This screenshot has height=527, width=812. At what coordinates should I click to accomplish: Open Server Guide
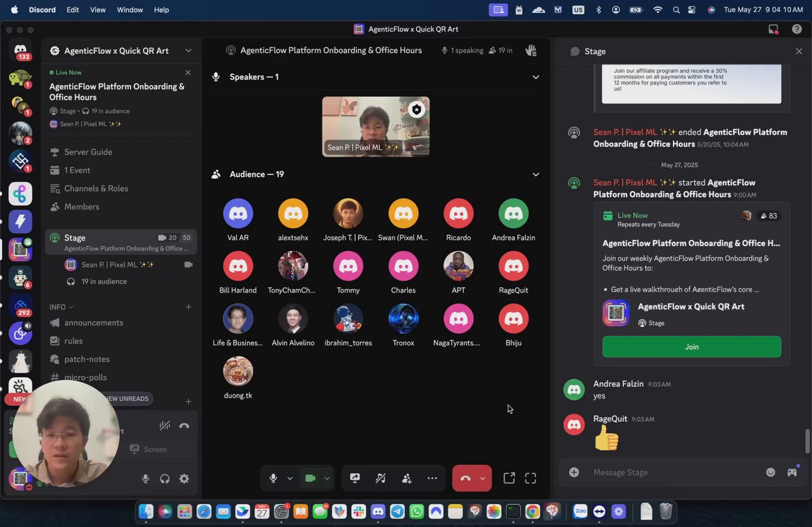tap(88, 152)
